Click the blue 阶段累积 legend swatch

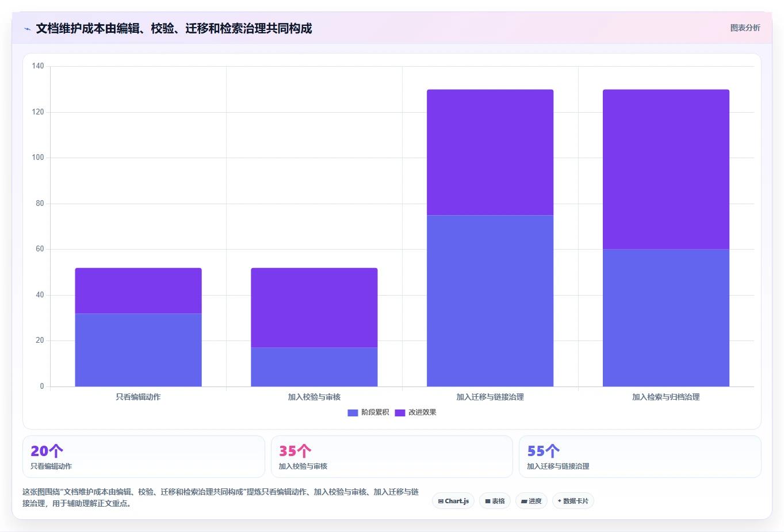(353, 412)
